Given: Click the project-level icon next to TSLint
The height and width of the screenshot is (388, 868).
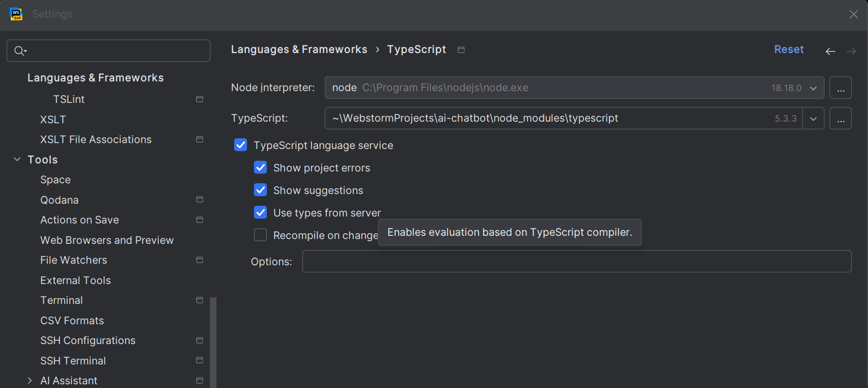Looking at the screenshot, I should tap(199, 99).
